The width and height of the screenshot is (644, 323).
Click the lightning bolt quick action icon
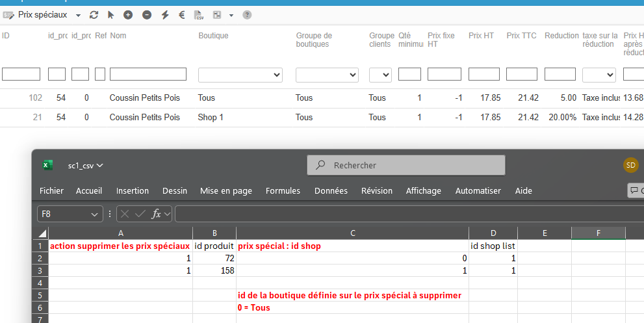165,15
